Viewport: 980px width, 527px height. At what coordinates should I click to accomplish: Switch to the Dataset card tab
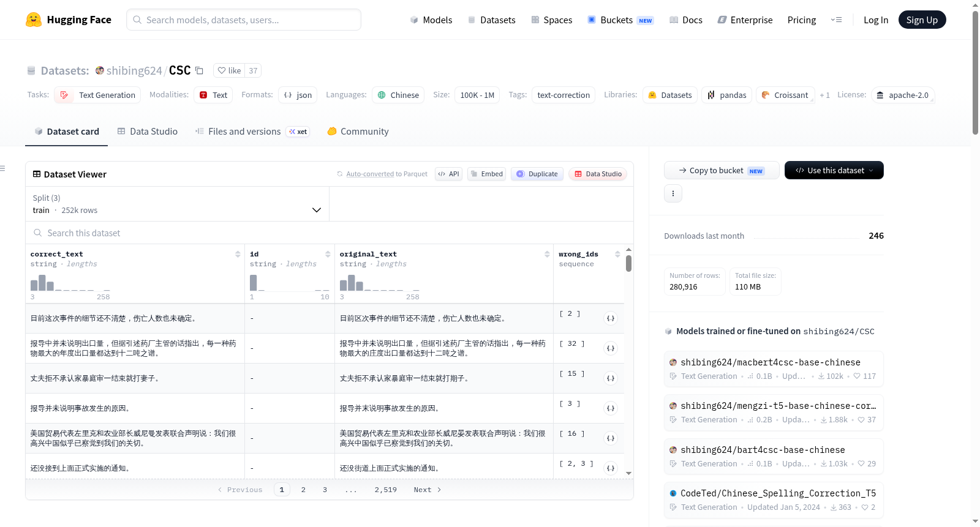point(66,132)
